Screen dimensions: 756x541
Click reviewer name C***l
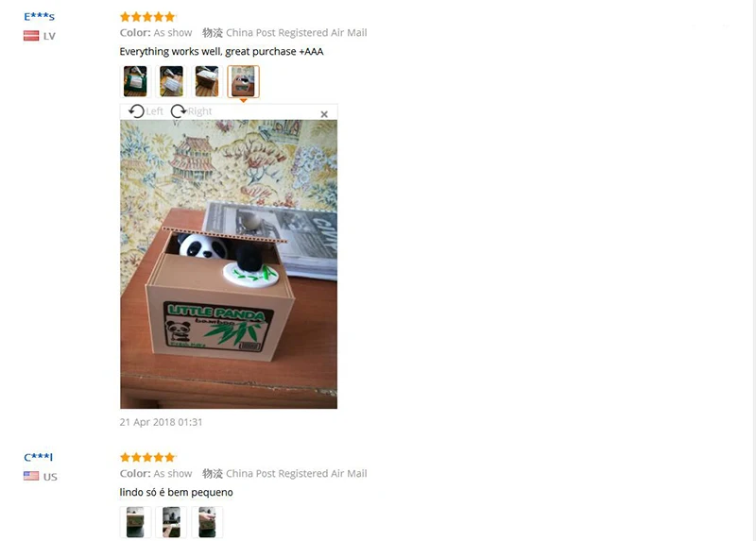38,457
